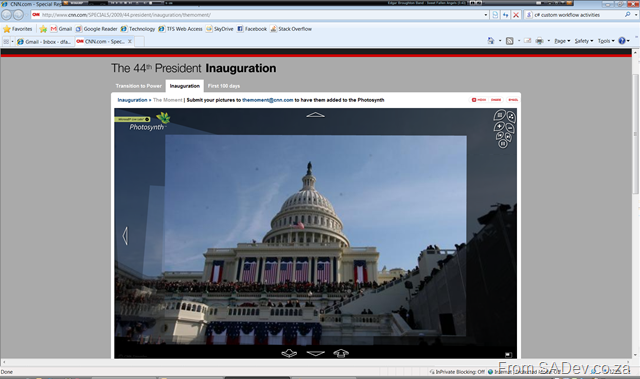Click the address bar URL field
The image size is (640, 379).
pyautogui.click(x=261, y=15)
